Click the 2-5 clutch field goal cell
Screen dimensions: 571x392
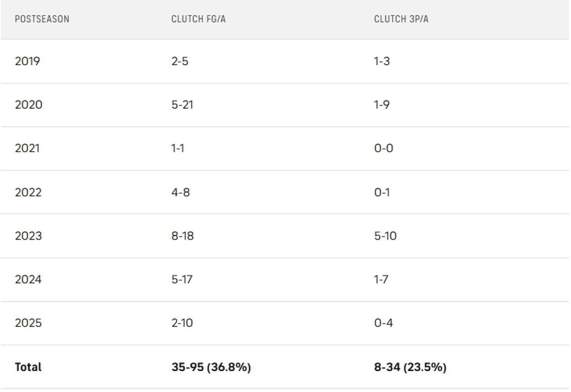180,61
